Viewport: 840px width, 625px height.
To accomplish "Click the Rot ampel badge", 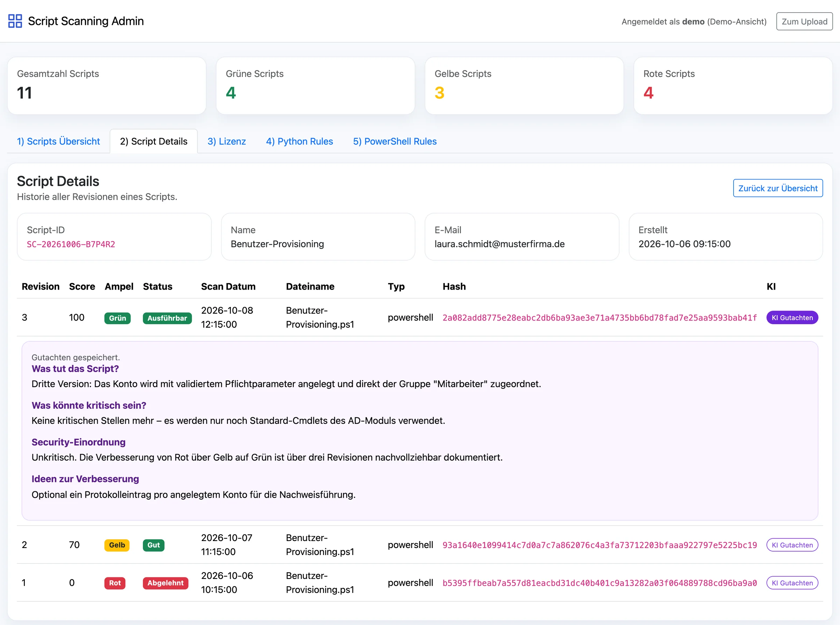I will [x=115, y=583].
